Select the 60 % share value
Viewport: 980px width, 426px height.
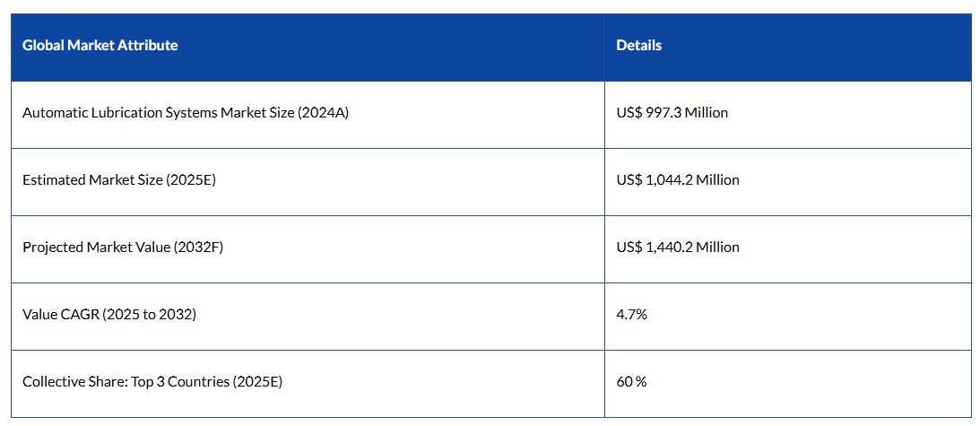point(631,382)
